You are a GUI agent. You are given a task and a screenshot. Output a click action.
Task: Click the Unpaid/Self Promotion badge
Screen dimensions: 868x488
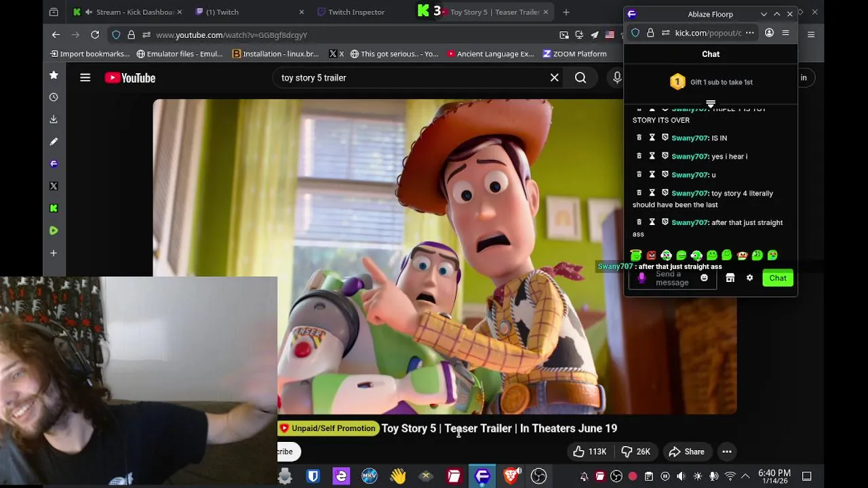pyautogui.click(x=328, y=428)
